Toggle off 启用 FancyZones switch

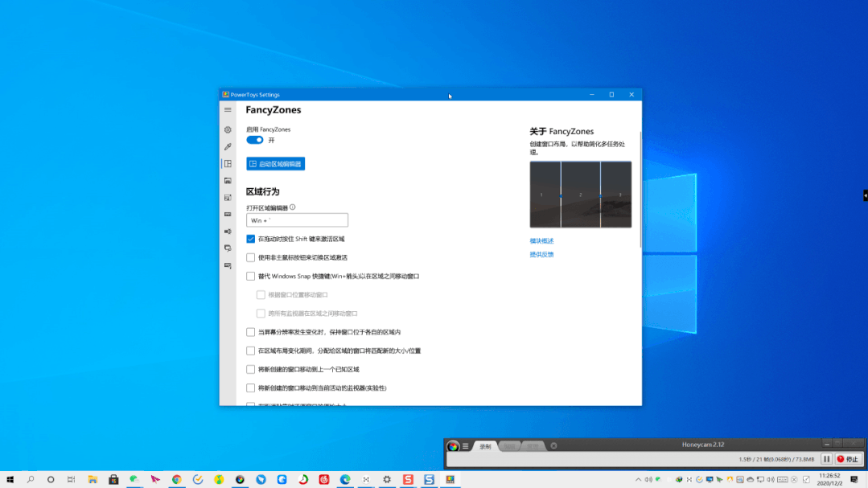point(254,140)
